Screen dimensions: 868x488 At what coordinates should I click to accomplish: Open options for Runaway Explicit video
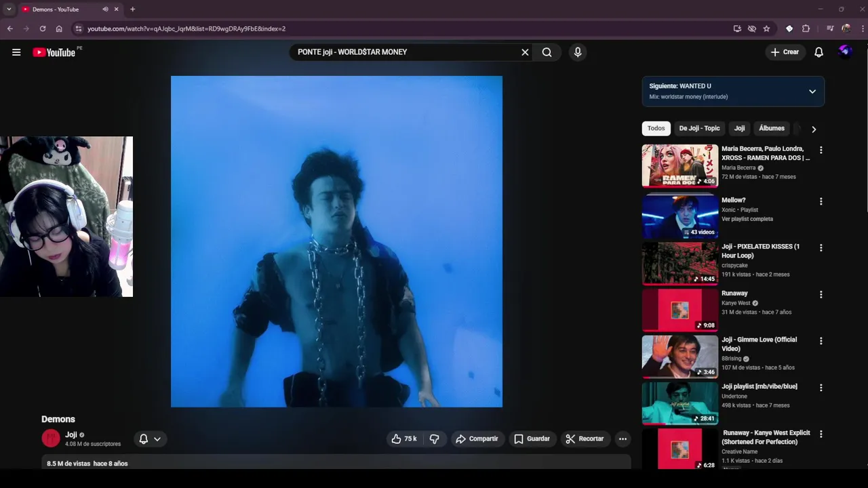(x=821, y=434)
